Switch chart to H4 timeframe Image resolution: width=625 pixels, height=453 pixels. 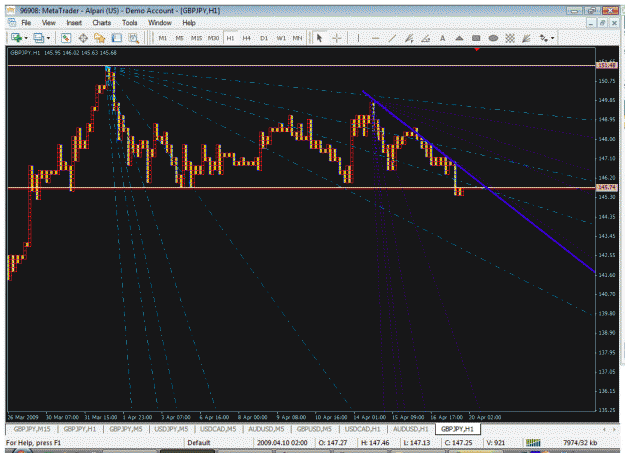point(247,38)
